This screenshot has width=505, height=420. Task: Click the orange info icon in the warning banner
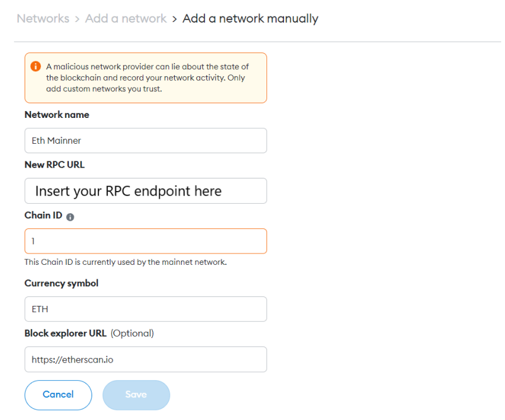tap(36, 66)
